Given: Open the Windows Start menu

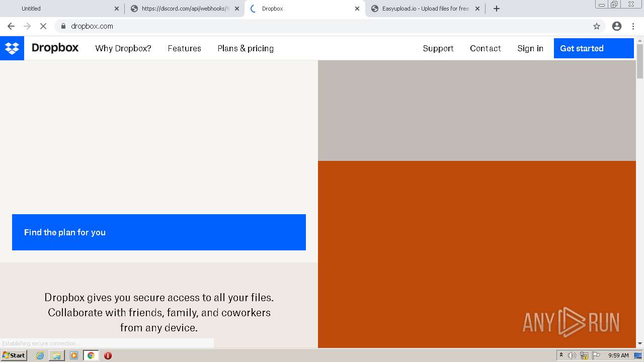Looking at the screenshot, I should [14, 355].
